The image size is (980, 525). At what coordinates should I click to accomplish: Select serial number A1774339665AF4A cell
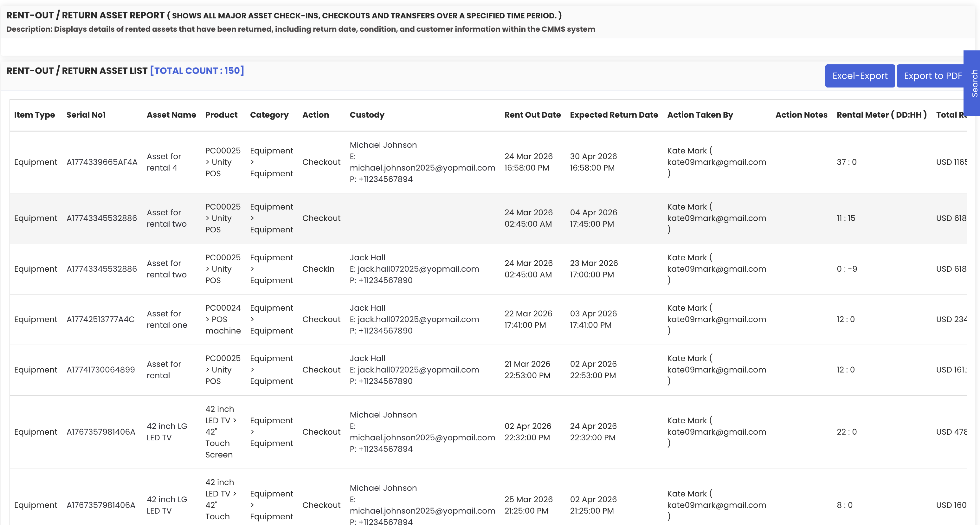tap(101, 162)
